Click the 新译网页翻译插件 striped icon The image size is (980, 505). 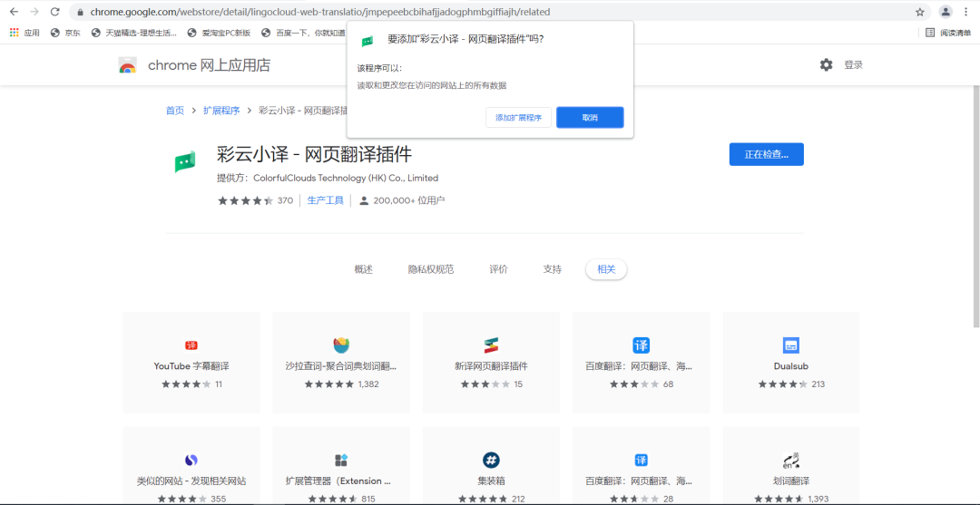pos(491,345)
